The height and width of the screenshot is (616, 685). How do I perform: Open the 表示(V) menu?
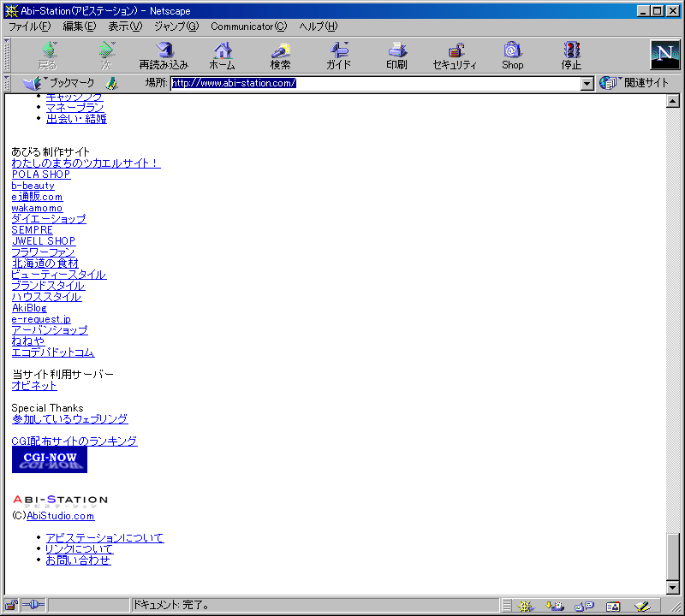click(x=125, y=27)
